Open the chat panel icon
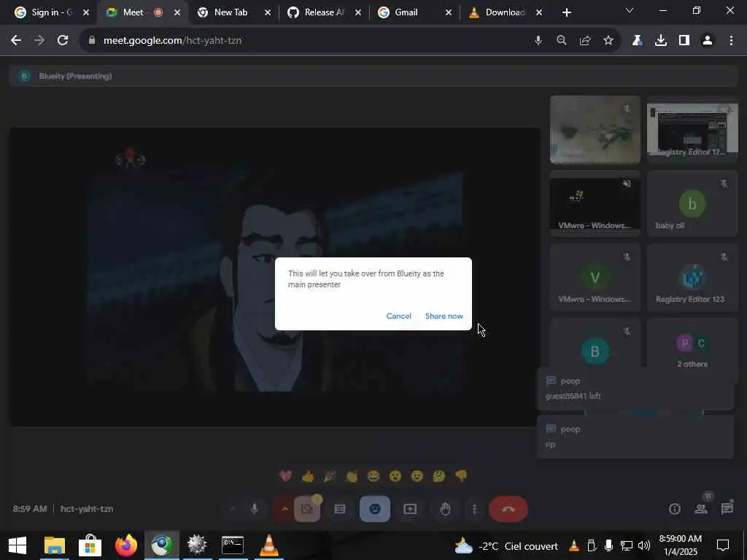747x560 pixels. [x=727, y=509]
